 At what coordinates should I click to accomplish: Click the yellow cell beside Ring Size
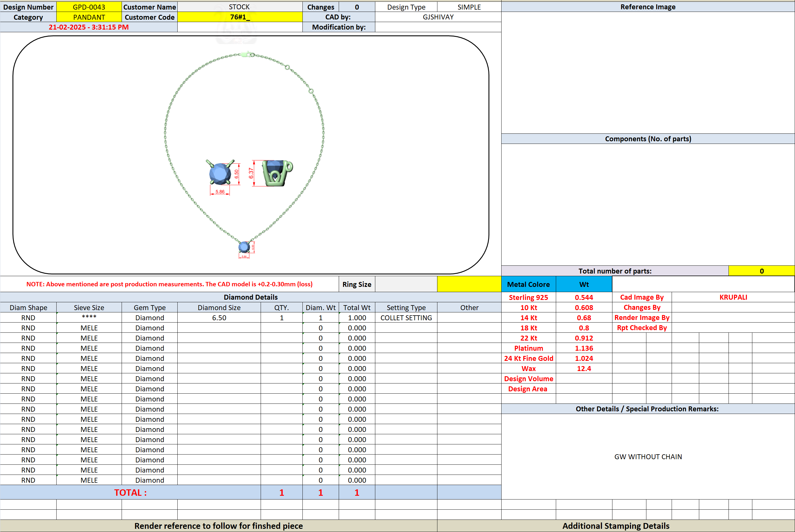469,284
